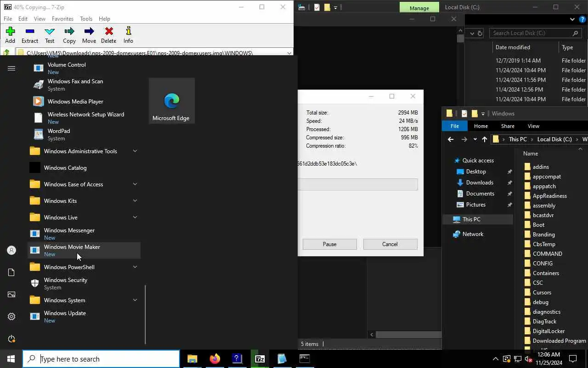588x368 pixels.
Task: Open user account icon in Start sidebar
Action: click(11, 250)
